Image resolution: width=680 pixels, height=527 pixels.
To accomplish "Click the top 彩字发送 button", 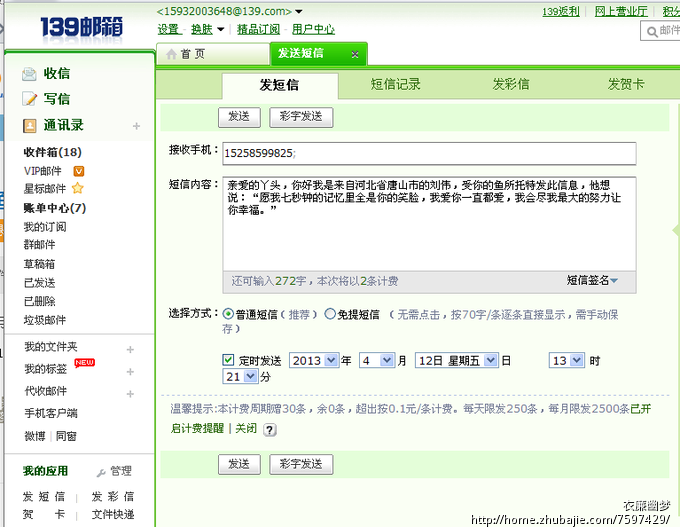I will 301,117.
